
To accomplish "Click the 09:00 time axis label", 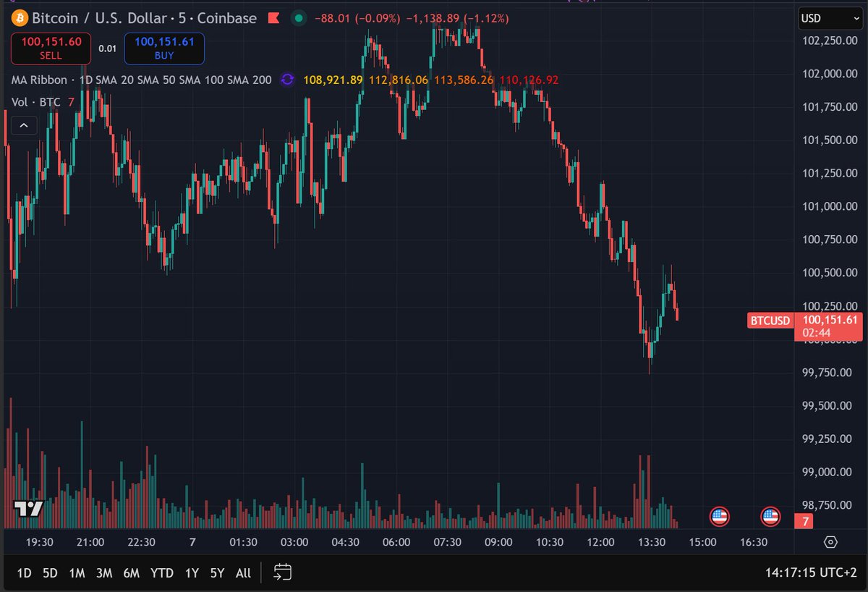I will click(x=498, y=542).
